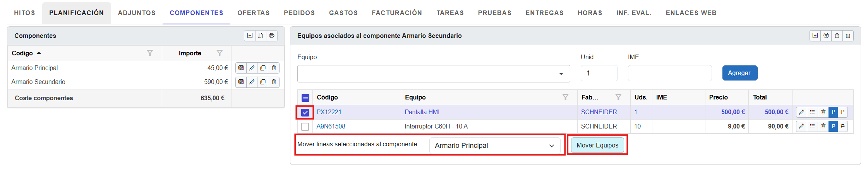Click add icon in Componentes panel header
868x173 pixels.
tap(250, 36)
